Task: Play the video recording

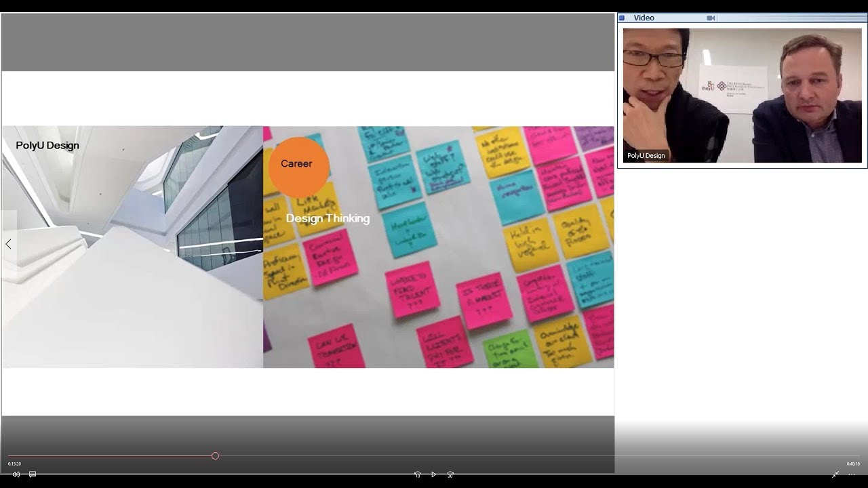Action: pyautogui.click(x=434, y=474)
